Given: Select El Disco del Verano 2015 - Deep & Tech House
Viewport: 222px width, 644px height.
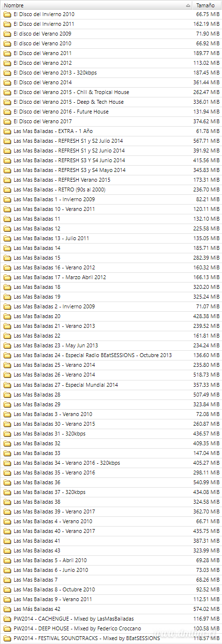Looking at the screenshot, I should click(111, 102).
